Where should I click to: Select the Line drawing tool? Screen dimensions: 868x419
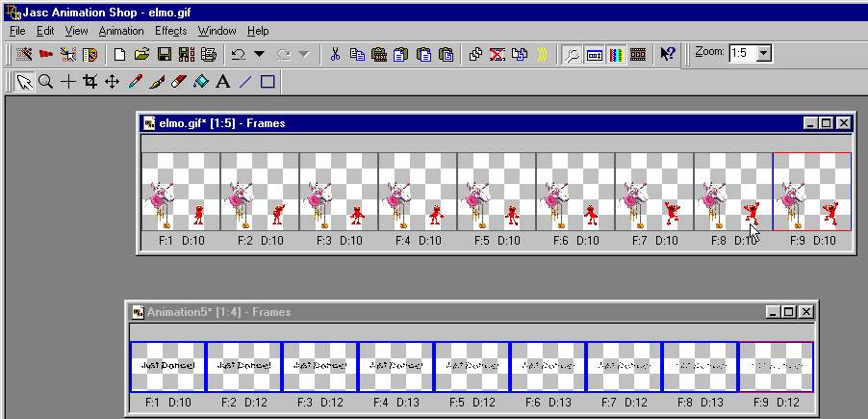pos(245,83)
